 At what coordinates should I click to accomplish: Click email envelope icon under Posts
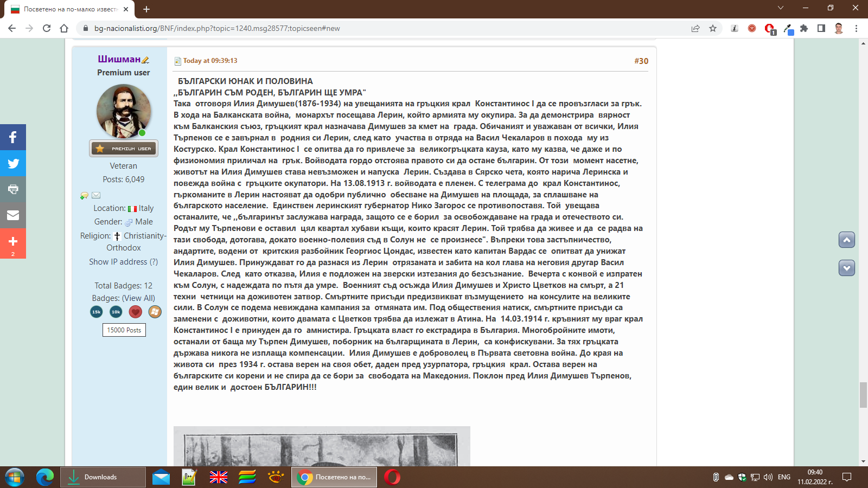click(x=96, y=195)
